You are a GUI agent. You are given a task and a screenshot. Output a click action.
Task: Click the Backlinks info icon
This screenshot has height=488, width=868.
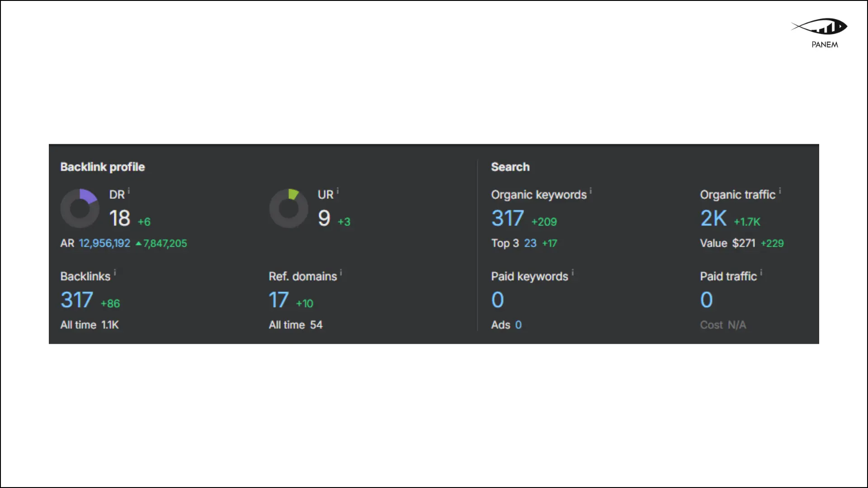coord(115,272)
